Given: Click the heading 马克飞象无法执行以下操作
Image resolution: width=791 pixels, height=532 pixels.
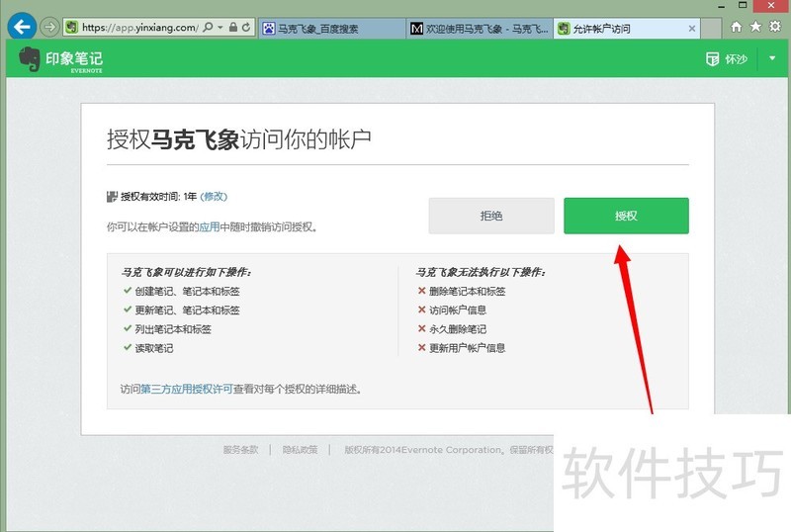Looking at the screenshot, I should click(481, 272).
